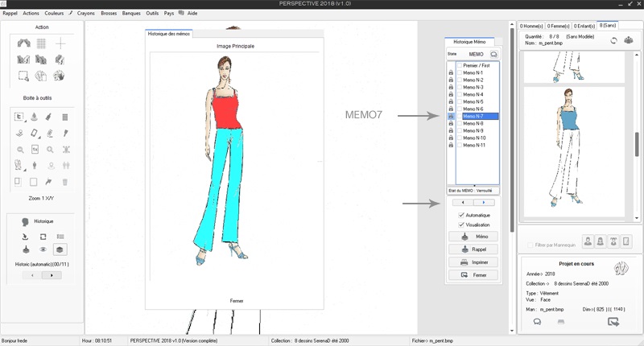The width and height of the screenshot is (644, 346).
Task: Click the eye icon in Historique panel
Action: pos(41,249)
